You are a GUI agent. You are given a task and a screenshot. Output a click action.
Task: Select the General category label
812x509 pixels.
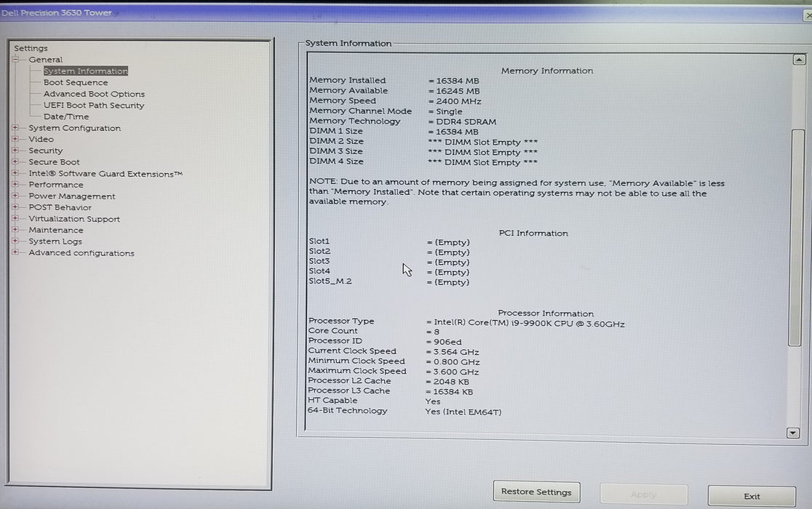tap(46, 60)
